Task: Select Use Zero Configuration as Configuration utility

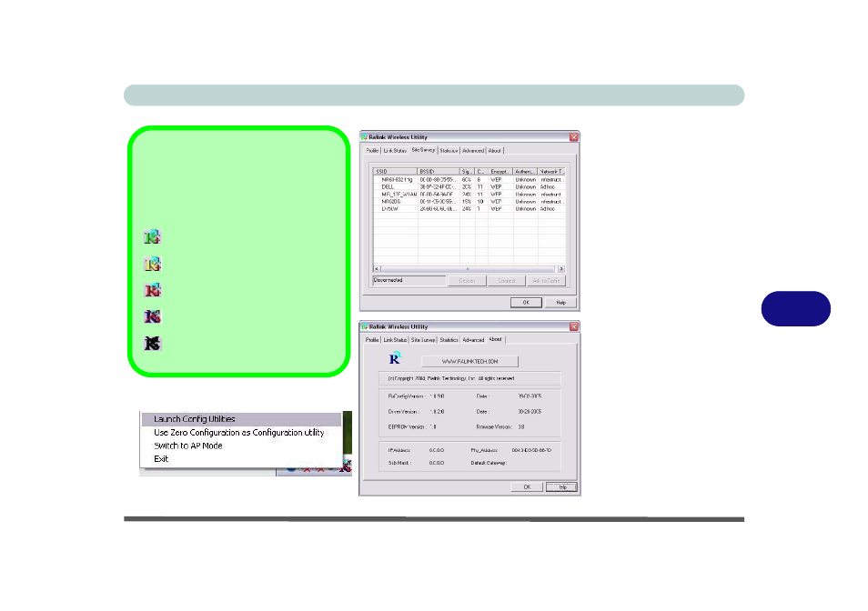Action: pos(241,433)
